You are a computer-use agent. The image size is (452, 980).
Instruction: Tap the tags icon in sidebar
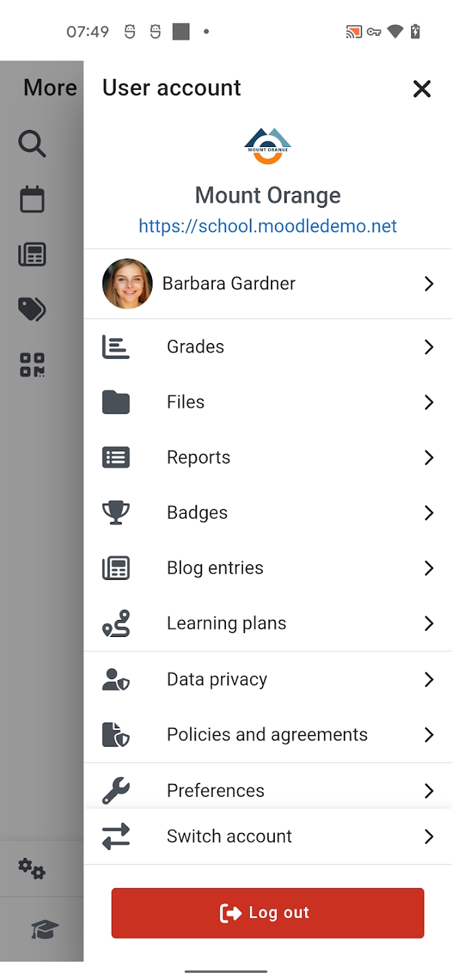click(x=32, y=310)
